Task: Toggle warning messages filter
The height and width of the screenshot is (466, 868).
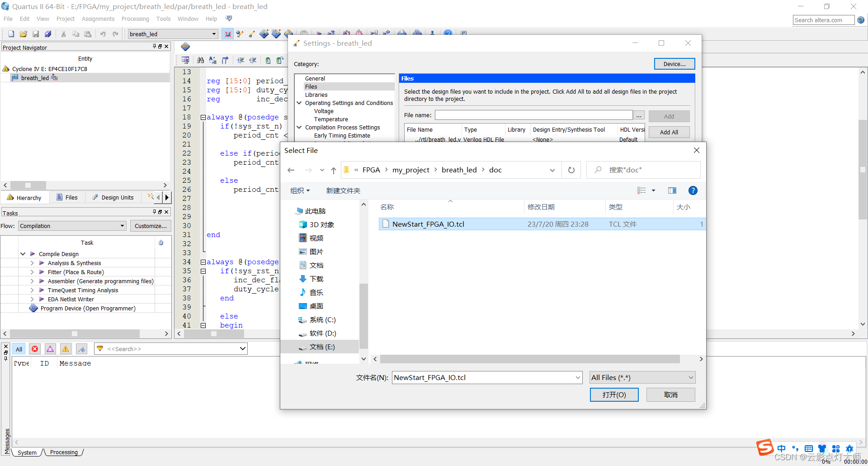Action: [66, 349]
